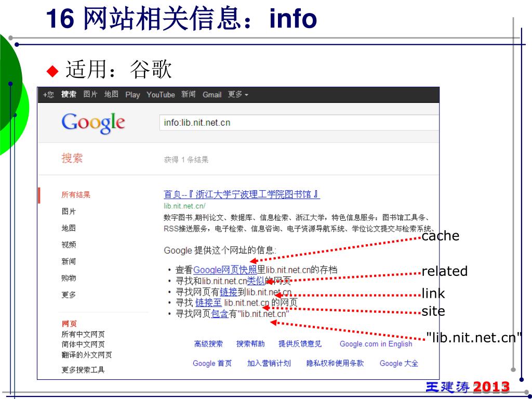Click green URL lib.nit.net.cn/
This screenshot has height=399, width=532.
(x=184, y=206)
